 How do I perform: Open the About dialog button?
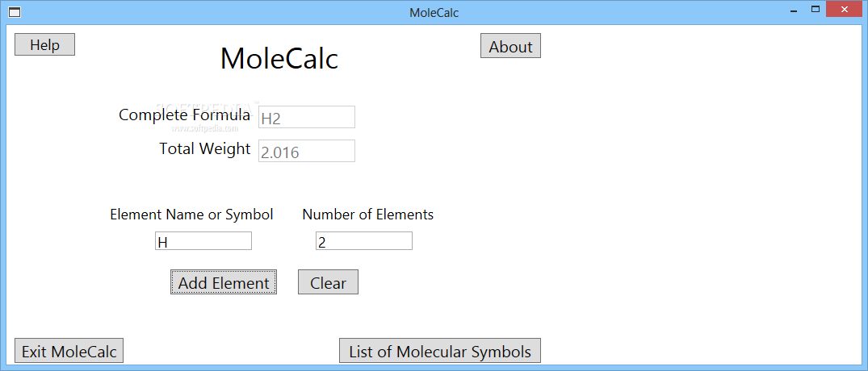coord(510,46)
